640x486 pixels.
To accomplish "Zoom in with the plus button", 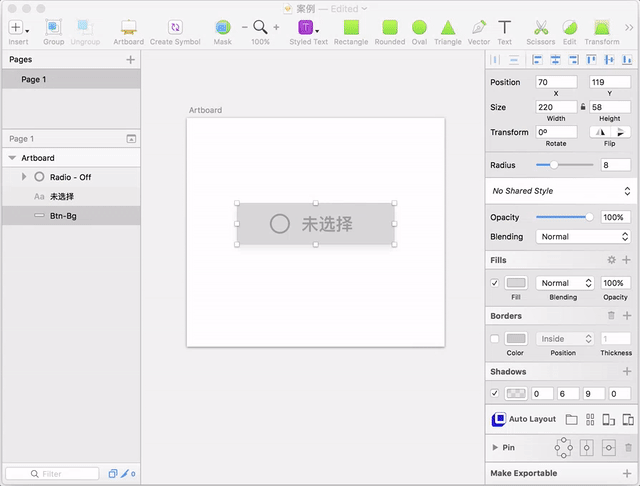I will pos(276,27).
